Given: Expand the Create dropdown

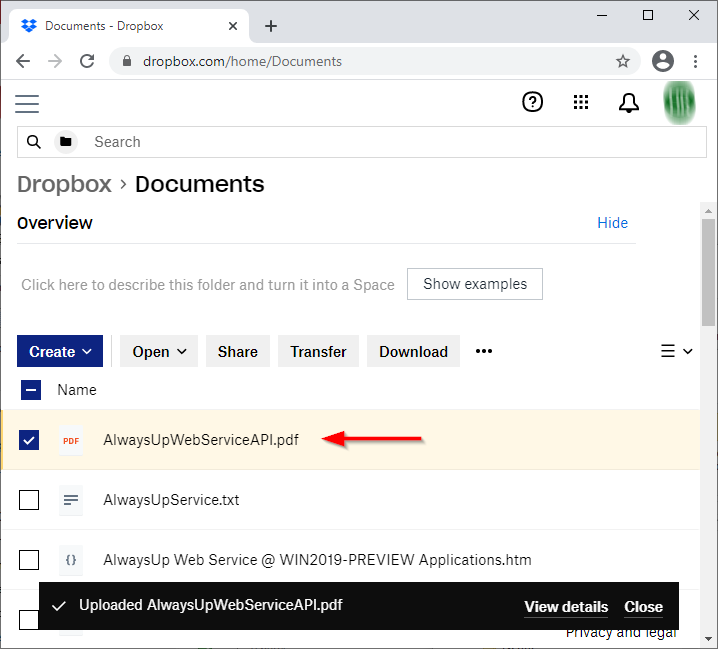Looking at the screenshot, I should (x=60, y=351).
